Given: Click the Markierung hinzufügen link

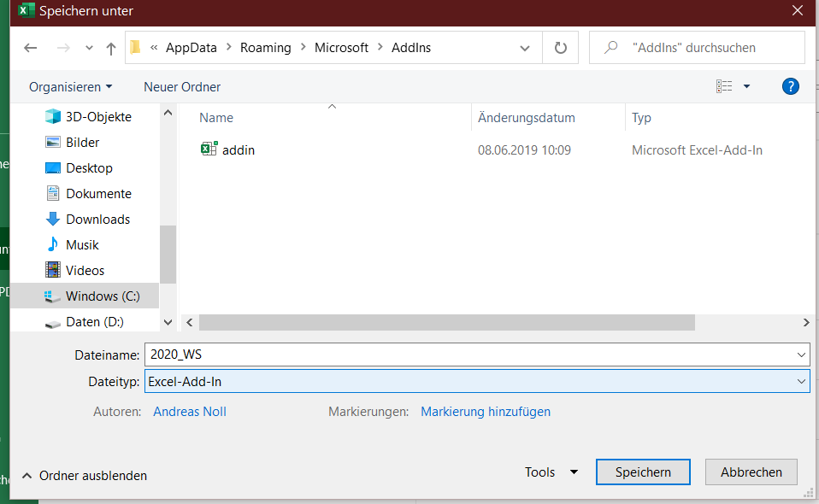Looking at the screenshot, I should [x=486, y=412].
